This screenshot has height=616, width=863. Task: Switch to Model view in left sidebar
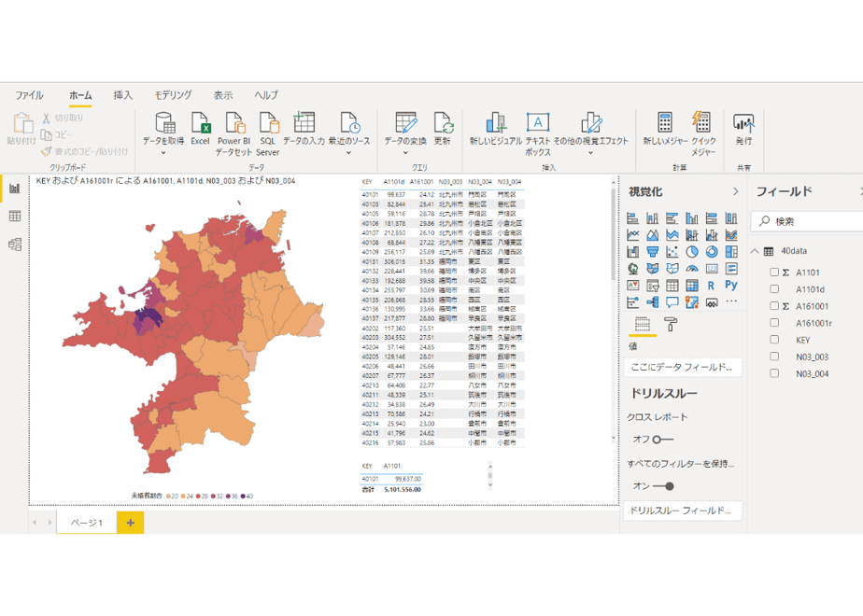tap(15, 245)
